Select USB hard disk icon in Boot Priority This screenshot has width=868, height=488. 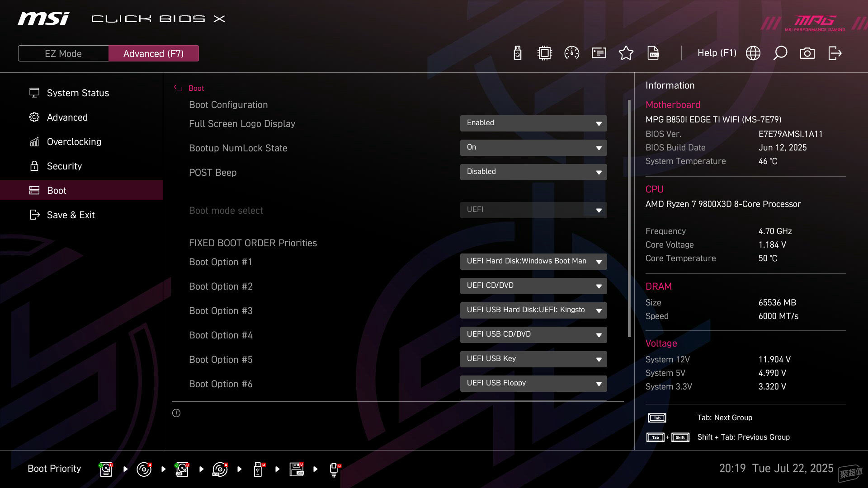[x=182, y=469]
